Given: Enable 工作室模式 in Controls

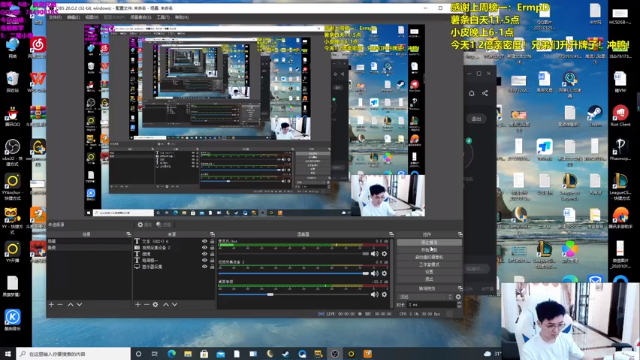Looking at the screenshot, I should [x=429, y=264].
